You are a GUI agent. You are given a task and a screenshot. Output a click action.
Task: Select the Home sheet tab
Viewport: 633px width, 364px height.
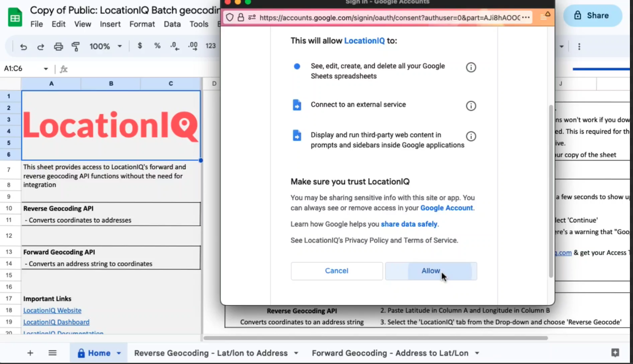coord(99,353)
